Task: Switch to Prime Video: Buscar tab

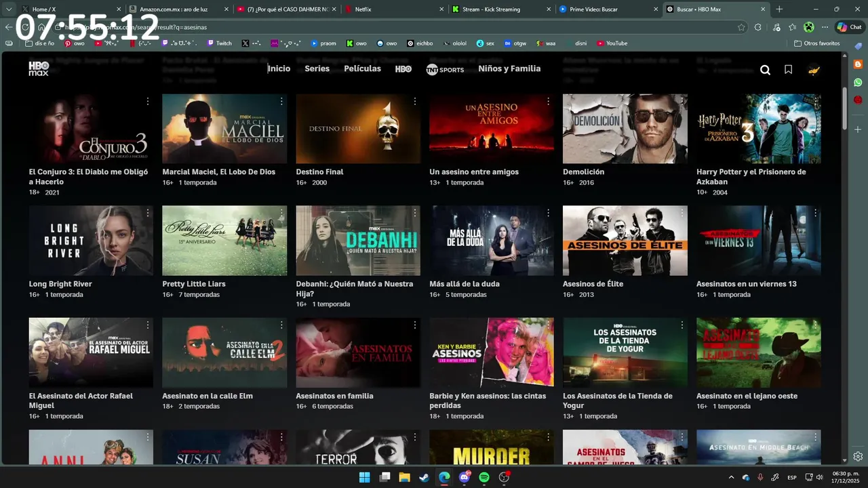Action: click(608, 9)
